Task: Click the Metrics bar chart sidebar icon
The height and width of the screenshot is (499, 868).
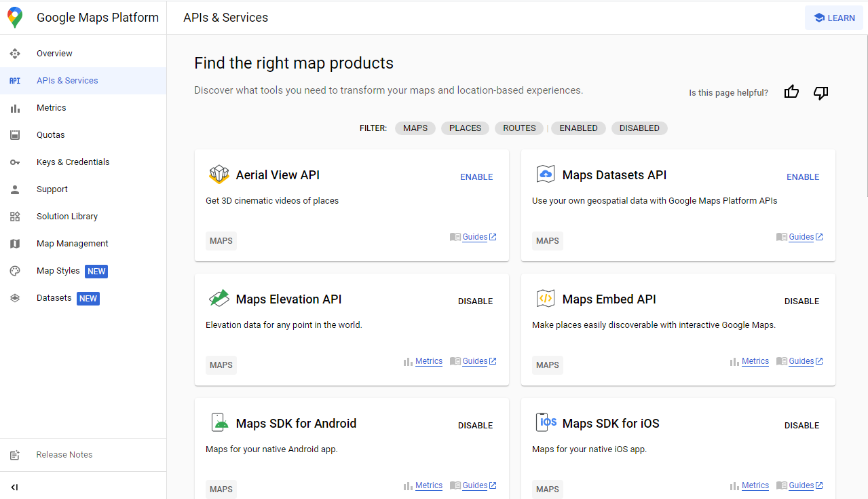Action: 15,108
